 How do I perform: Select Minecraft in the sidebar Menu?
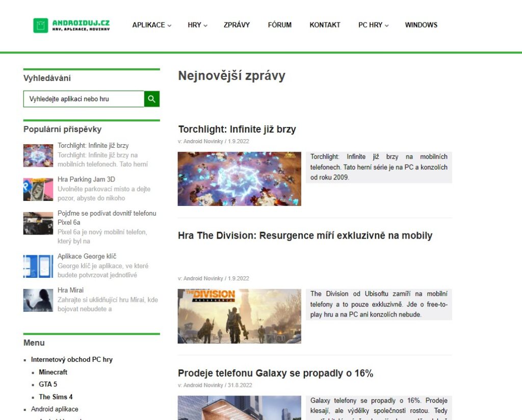(x=53, y=372)
